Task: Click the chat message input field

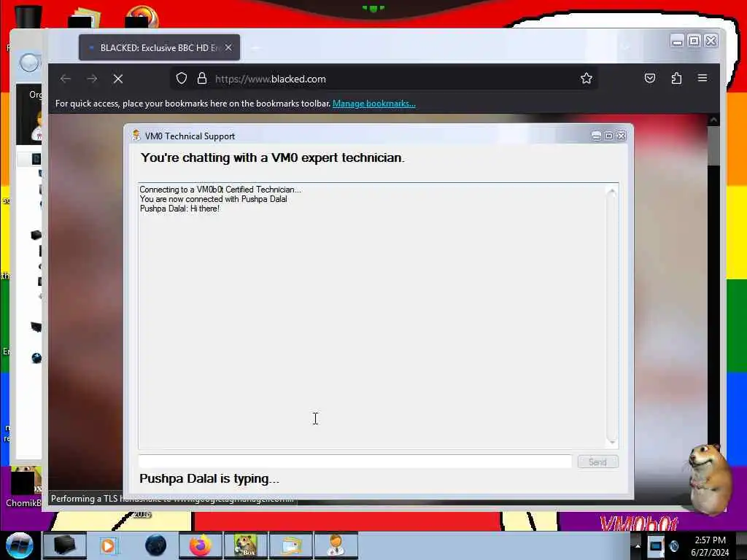Action: (355, 462)
